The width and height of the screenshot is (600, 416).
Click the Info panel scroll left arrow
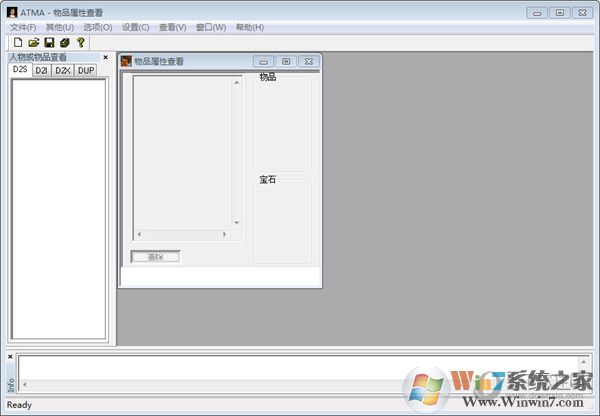[25, 385]
